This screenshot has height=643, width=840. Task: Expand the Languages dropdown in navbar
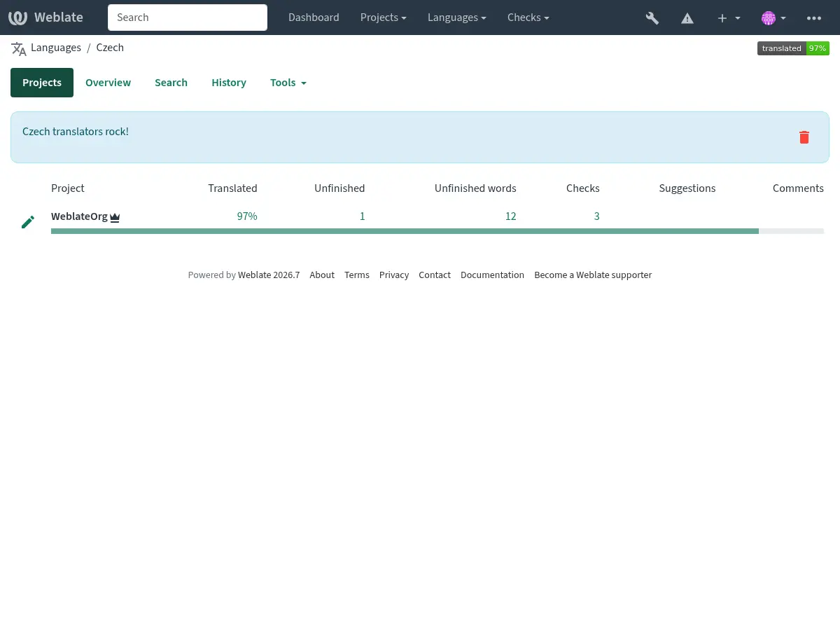pyautogui.click(x=457, y=18)
